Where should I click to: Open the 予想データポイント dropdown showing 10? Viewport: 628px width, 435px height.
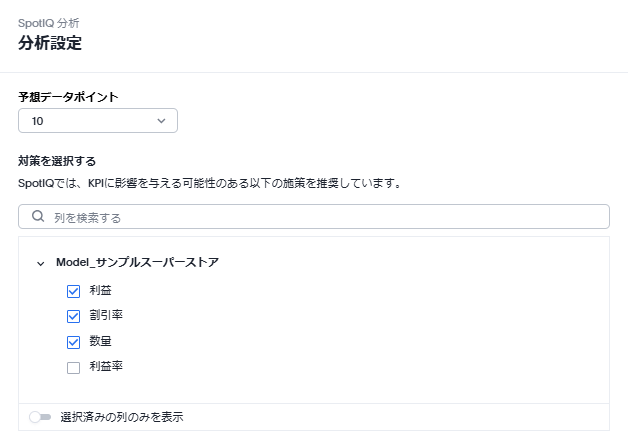[x=97, y=121]
